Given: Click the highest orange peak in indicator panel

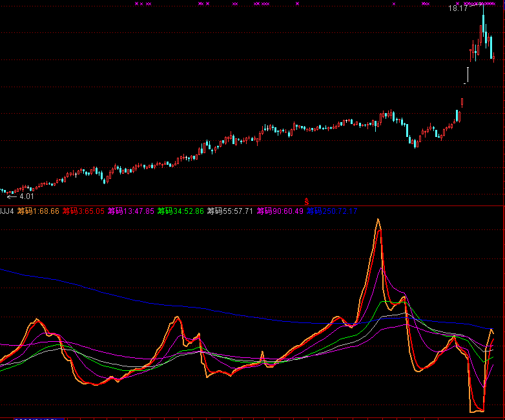Looking at the screenshot, I should 378,221.
